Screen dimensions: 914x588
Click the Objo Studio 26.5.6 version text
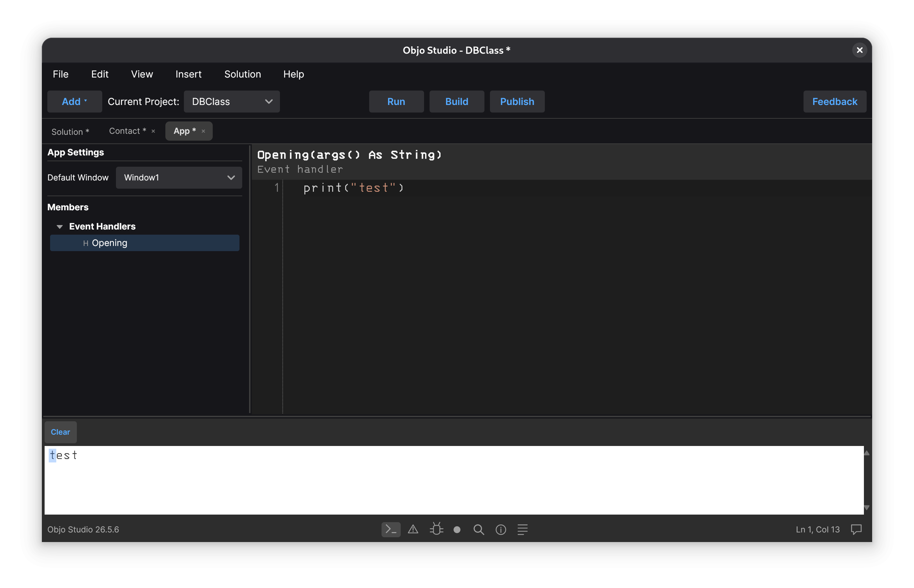pyautogui.click(x=83, y=530)
